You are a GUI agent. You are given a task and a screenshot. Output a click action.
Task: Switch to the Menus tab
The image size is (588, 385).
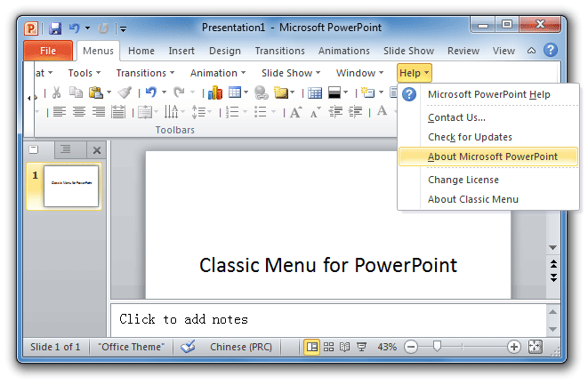98,51
